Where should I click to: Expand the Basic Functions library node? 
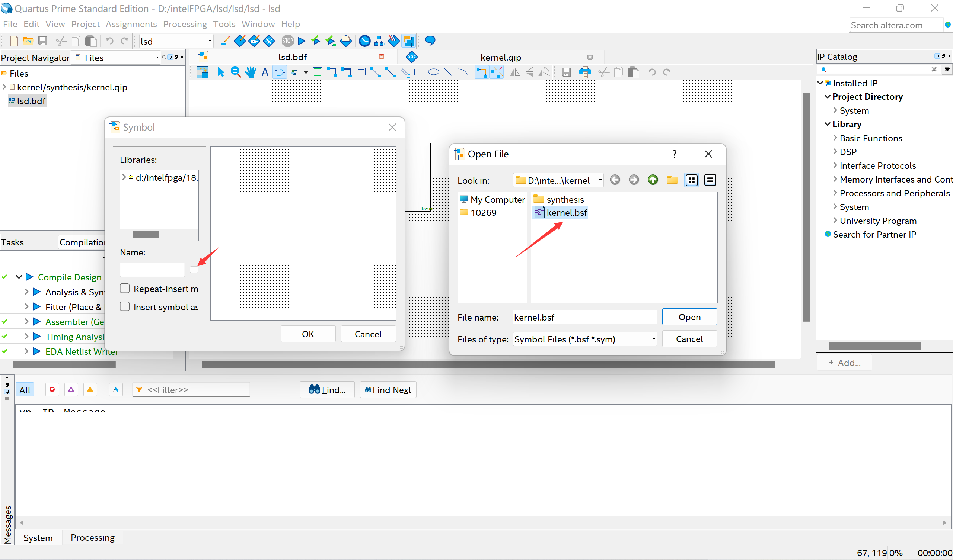(835, 138)
